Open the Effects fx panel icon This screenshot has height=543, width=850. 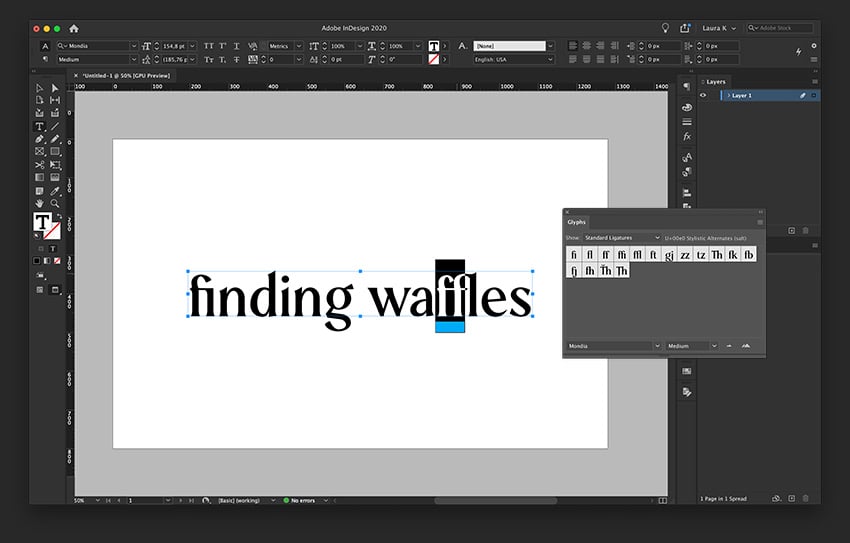pyautogui.click(x=687, y=137)
